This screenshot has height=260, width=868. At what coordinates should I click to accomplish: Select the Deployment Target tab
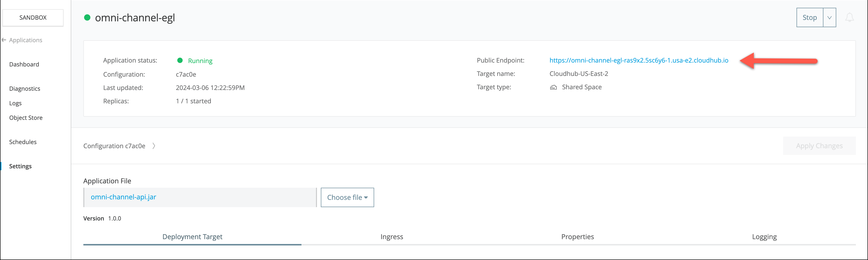[192, 237]
